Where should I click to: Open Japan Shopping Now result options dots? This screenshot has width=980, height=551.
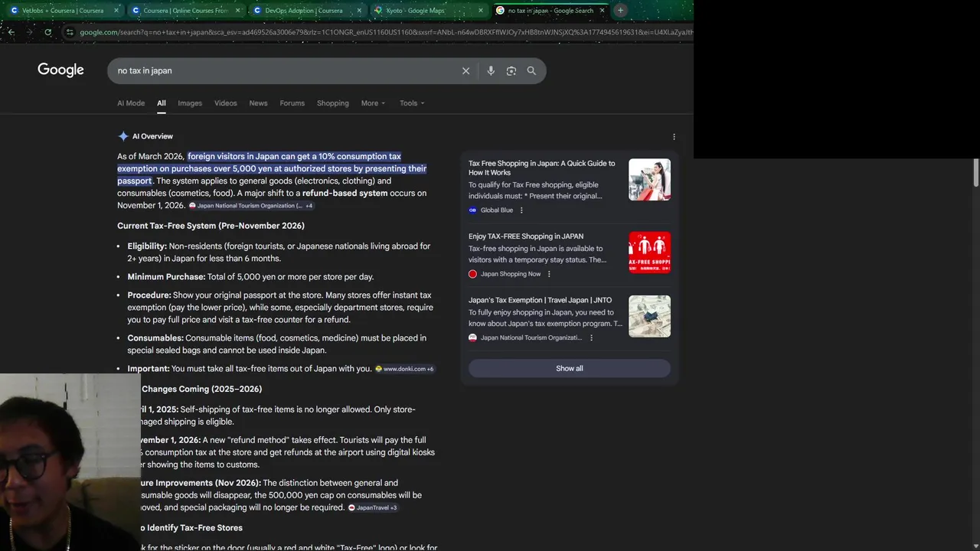549,274
